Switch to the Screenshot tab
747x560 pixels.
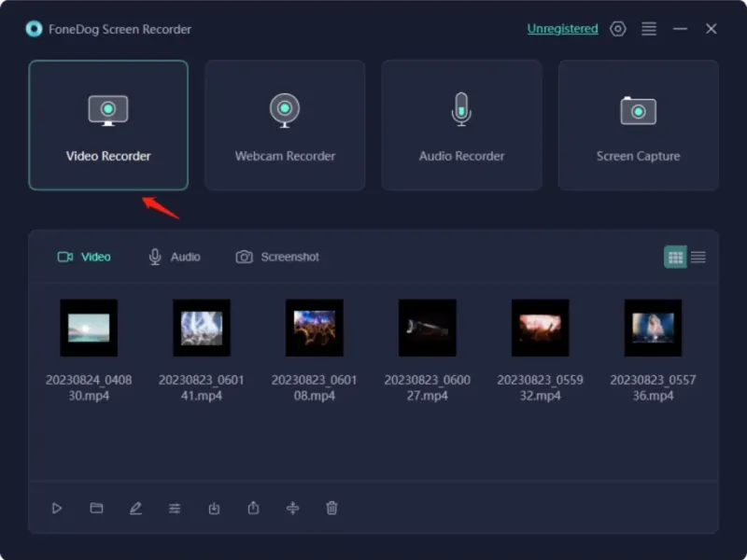click(277, 258)
